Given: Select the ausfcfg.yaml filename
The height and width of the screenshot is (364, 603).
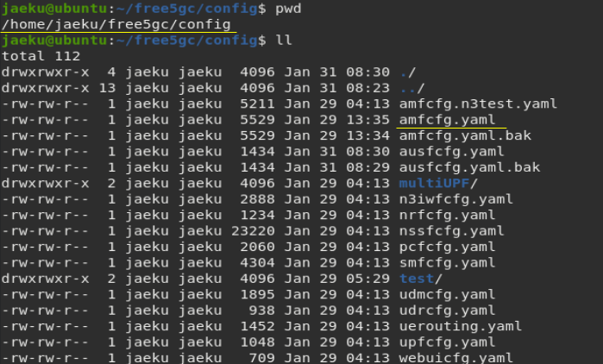Looking at the screenshot, I should point(451,152).
